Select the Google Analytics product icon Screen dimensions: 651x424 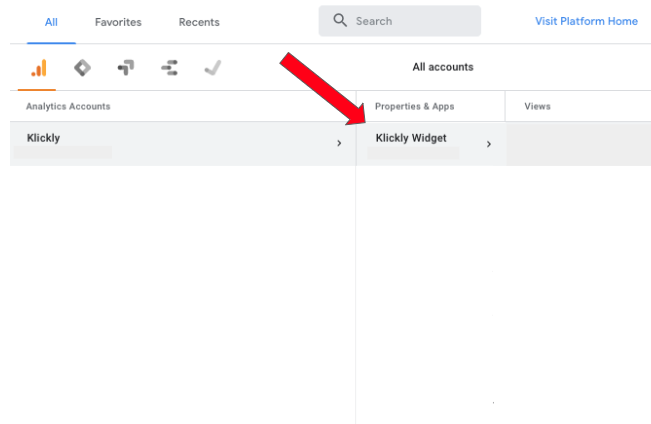(x=39, y=68)
